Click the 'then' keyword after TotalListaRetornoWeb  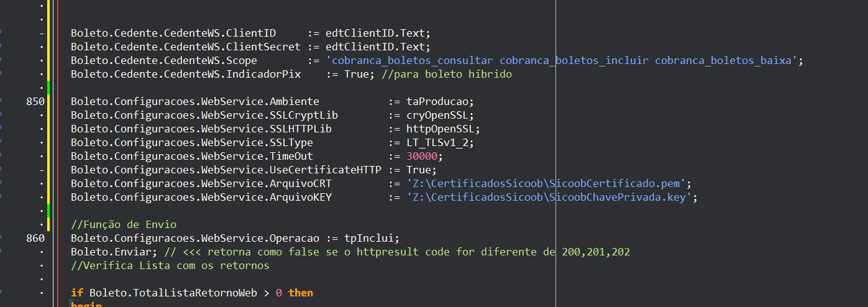click(301, 293)
